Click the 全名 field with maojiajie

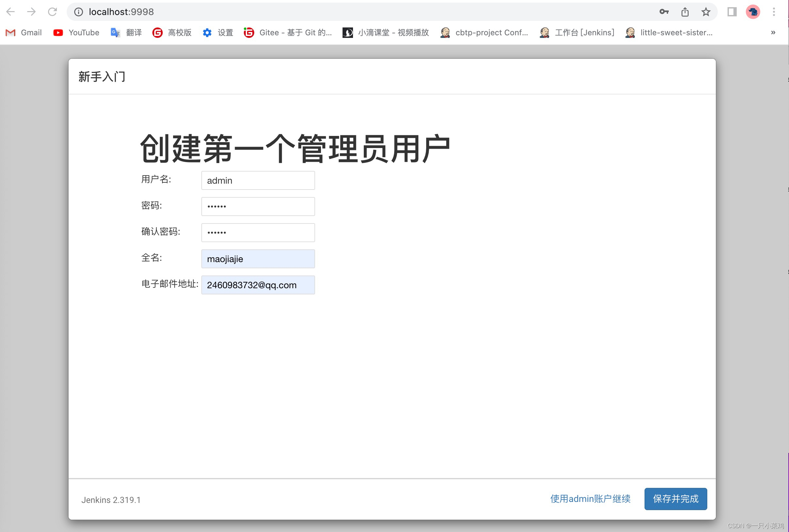(x=258, y=259)
